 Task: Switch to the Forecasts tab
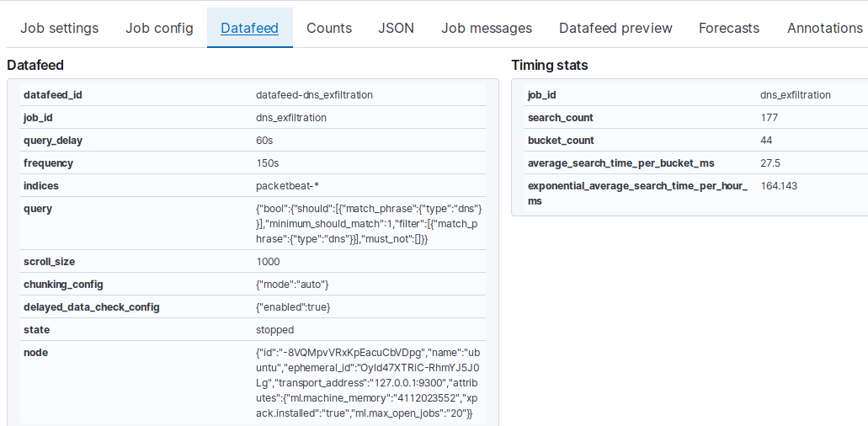(x=729, y=28)
